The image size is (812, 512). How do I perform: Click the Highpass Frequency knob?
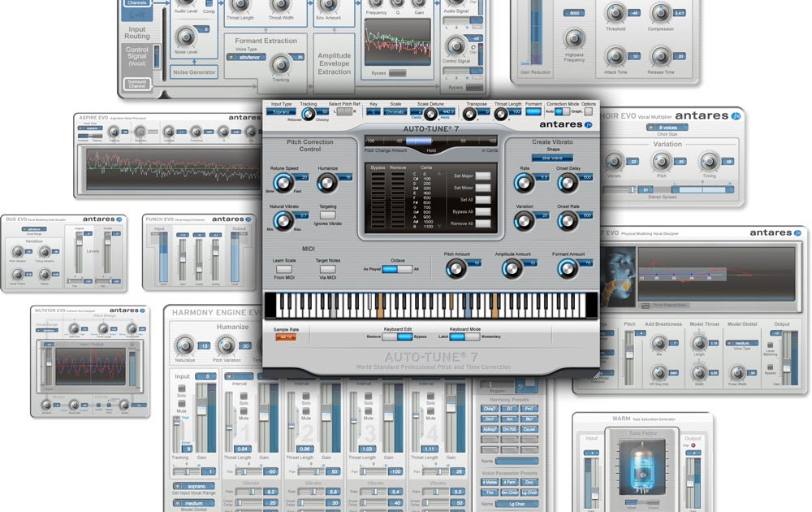[x=574, y=38]
